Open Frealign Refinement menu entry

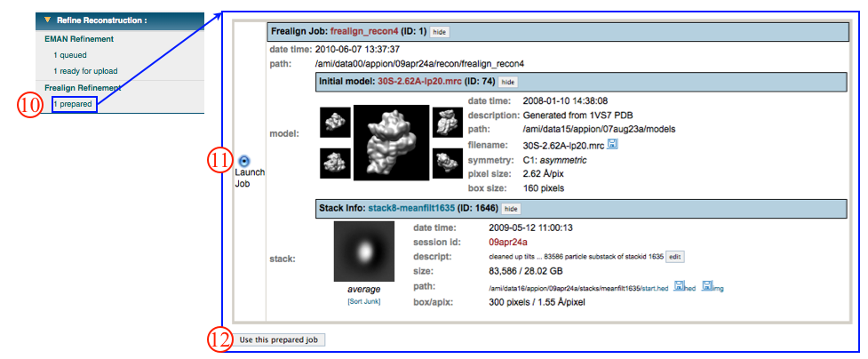tap(83, 88)
